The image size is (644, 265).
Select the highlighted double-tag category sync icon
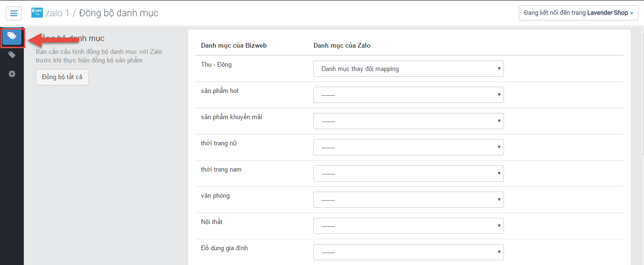[x=12, y=37]
